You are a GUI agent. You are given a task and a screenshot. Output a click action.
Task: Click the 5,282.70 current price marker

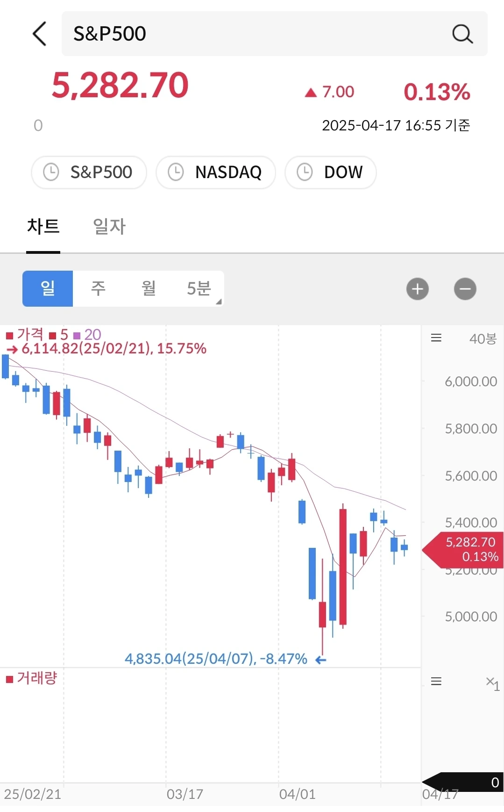coord(467,549)
